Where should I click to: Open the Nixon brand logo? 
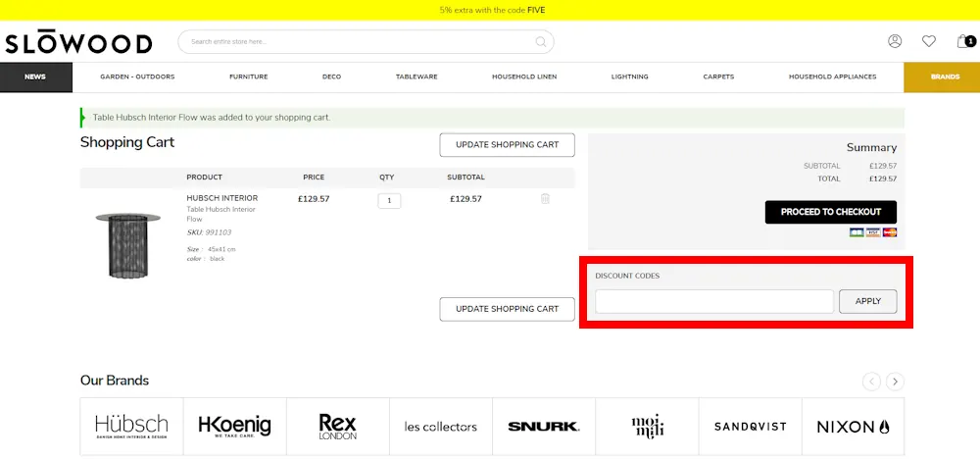(854, 427)
